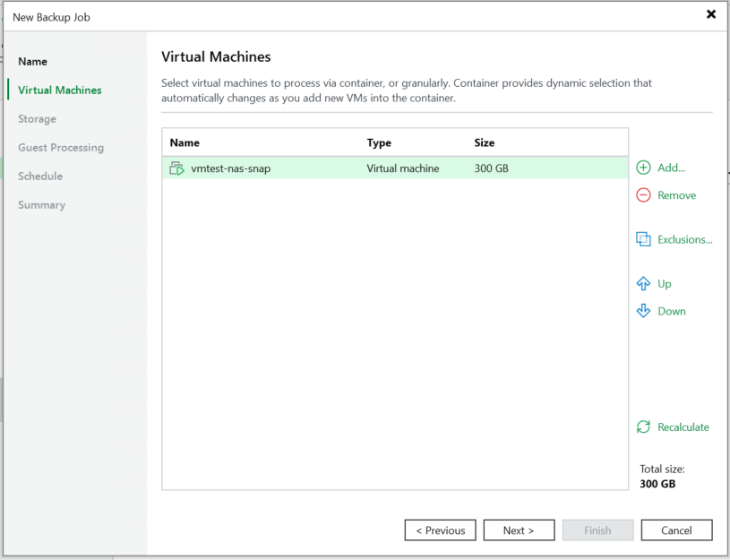Click the Total size 300 GB value

click(657, 484)
